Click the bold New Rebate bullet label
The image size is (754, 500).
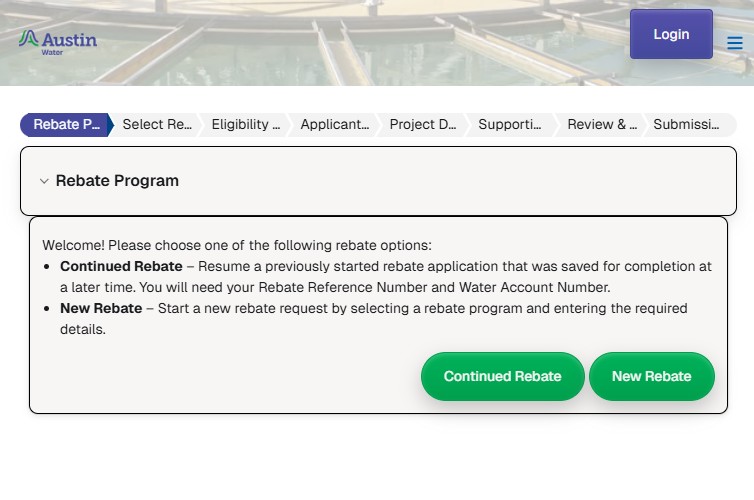(101, 308)
